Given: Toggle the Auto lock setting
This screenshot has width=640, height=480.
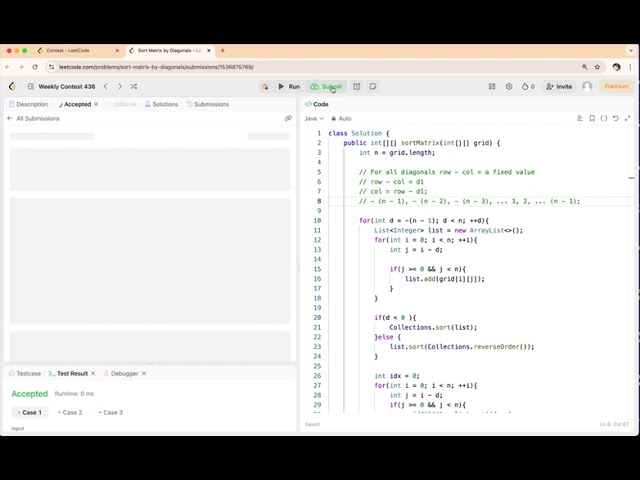Looking at the screenshot, I should pos(341,118).
